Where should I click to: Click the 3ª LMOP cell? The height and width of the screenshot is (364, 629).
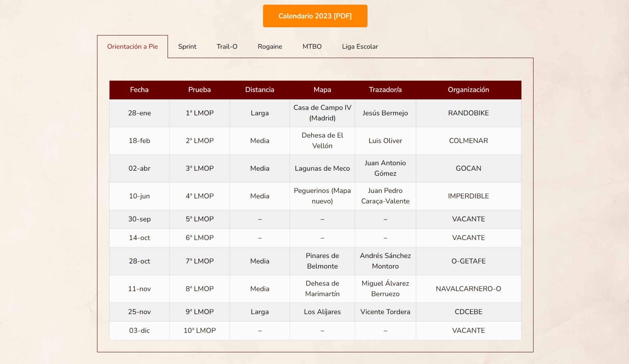pos(199,168)
